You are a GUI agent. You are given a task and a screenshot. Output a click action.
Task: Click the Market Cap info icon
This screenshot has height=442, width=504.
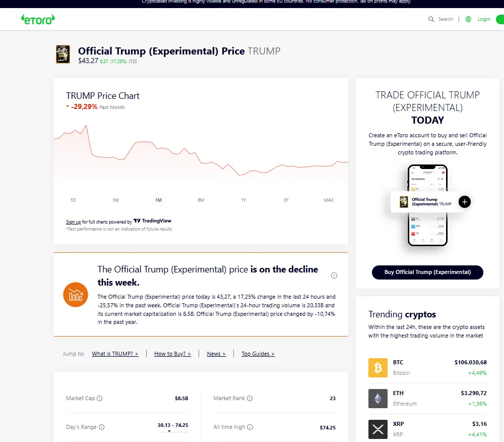[100, 398]
